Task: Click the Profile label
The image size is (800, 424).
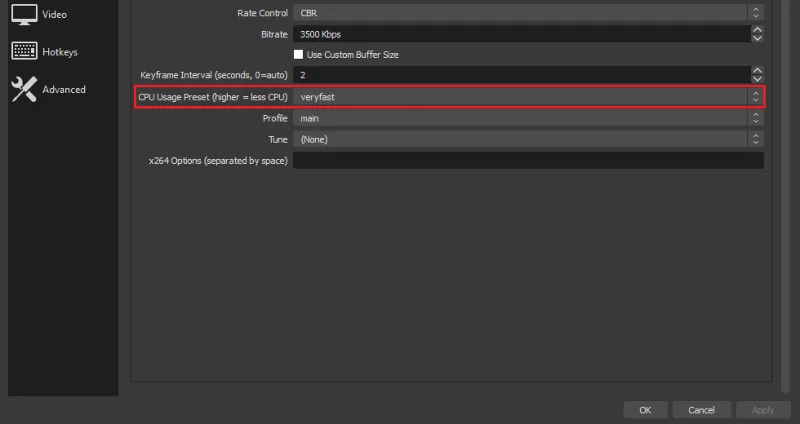Action: coord(275,118)
